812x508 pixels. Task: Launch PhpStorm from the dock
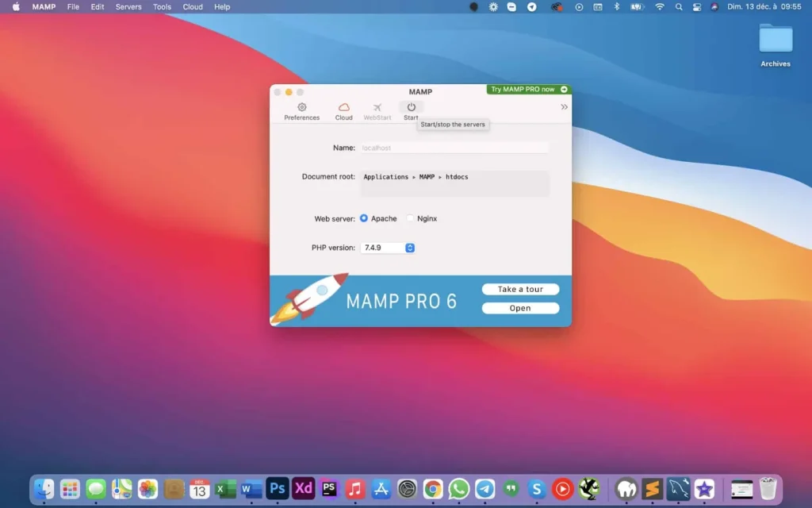pos(329,489)
